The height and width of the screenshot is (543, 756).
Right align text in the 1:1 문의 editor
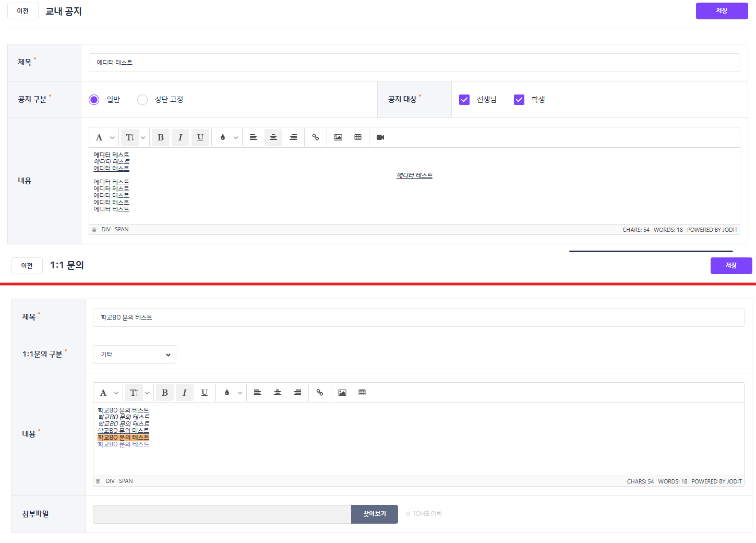[297, 393]
